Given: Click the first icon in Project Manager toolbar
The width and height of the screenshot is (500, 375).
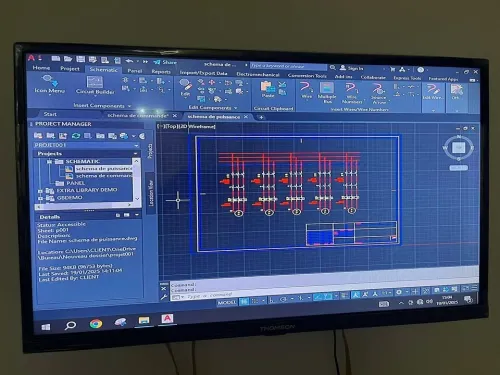Looking at the screenshot, I should (x=38, y=135).
